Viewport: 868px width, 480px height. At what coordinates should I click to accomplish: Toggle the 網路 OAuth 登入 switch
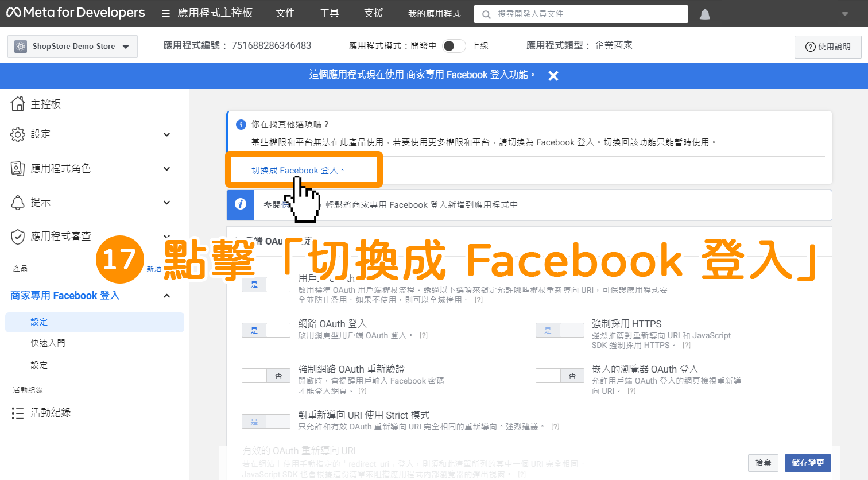[266, 330]
